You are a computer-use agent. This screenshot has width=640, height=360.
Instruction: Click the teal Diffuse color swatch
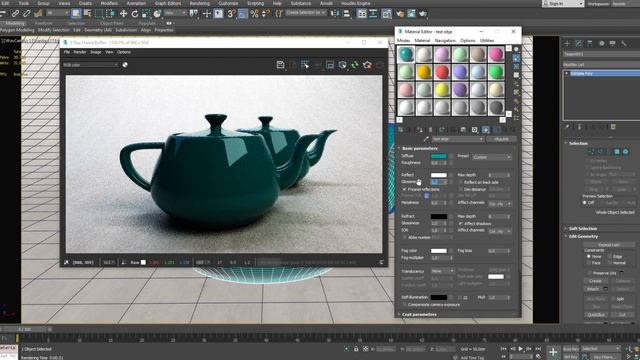point(439,156)
